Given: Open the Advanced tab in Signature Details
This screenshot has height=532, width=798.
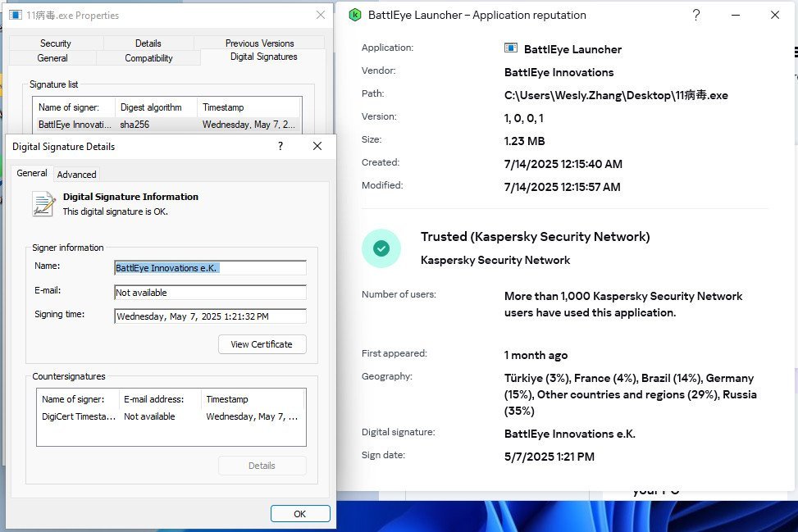Looking at the screenshot, I should (x=76, y=175).
